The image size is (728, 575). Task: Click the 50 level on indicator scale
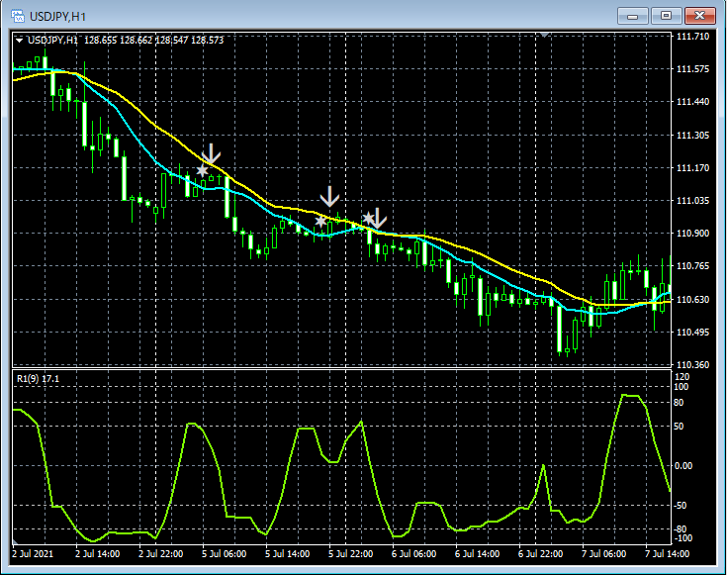(679, 426)
